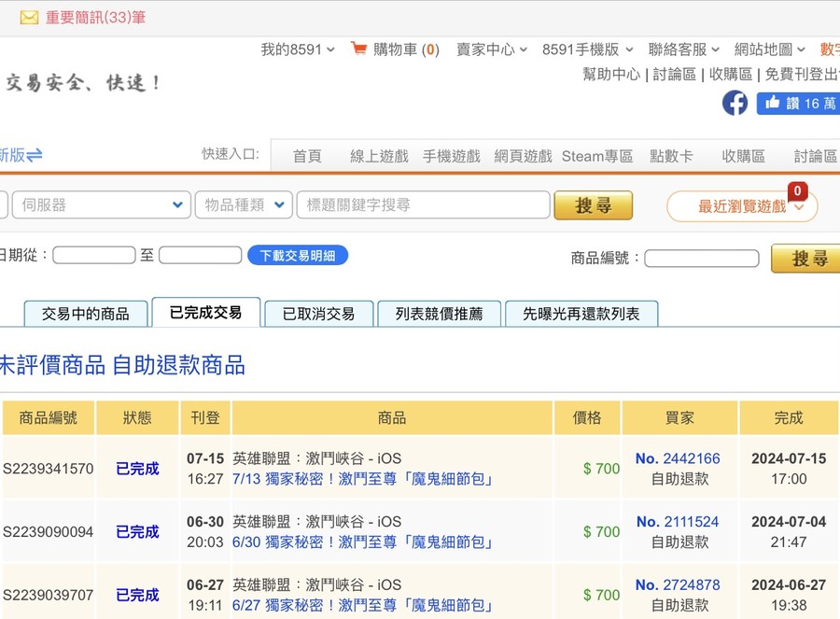Click the 完成 column header
840x619 pixels.
[789, 417]
